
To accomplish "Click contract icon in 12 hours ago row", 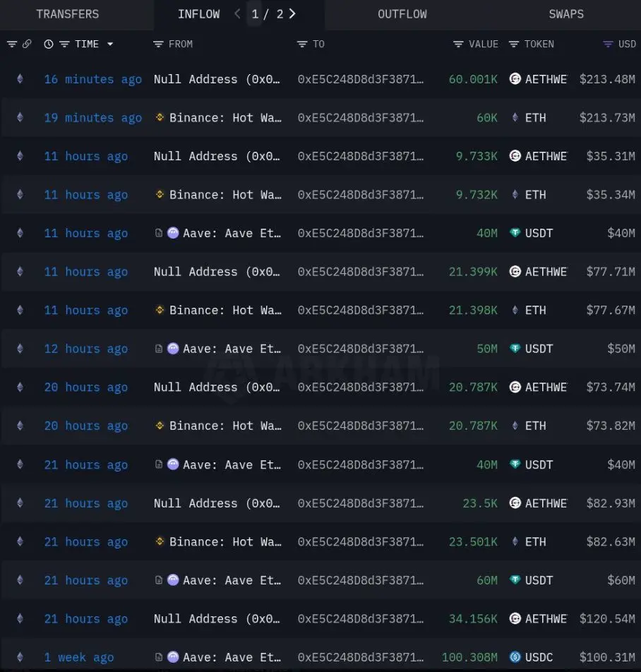I will tap(159, 349).
